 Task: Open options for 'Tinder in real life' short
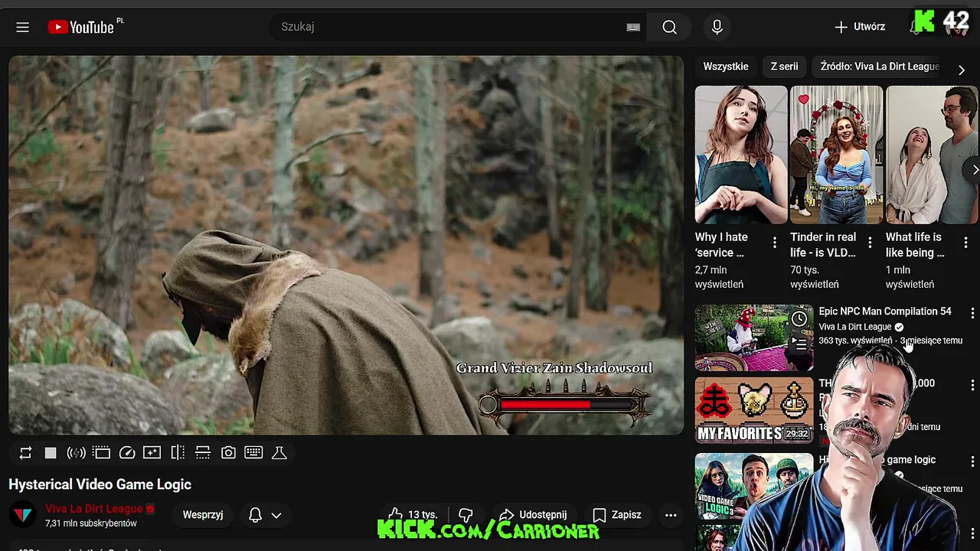(870, 243)
